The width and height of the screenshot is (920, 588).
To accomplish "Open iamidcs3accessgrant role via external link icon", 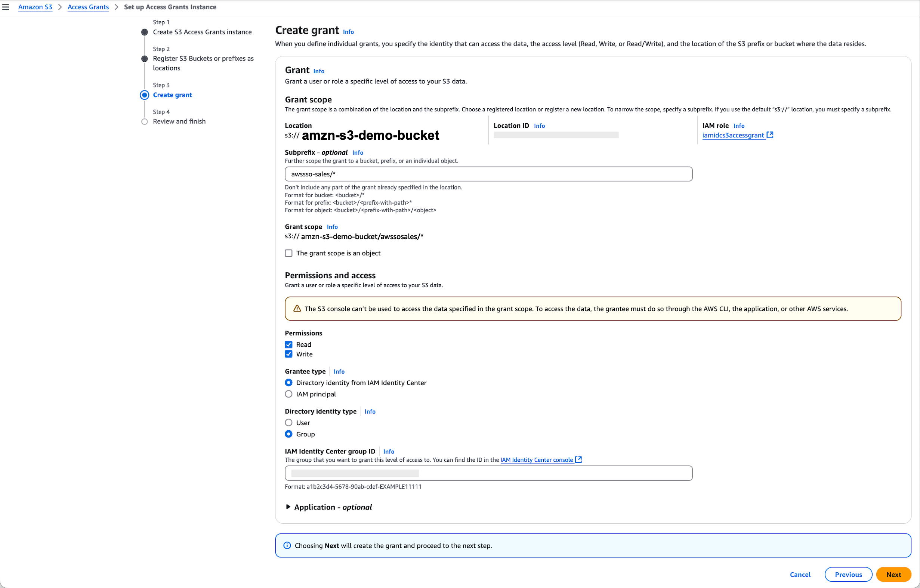I will coord(770,135).
